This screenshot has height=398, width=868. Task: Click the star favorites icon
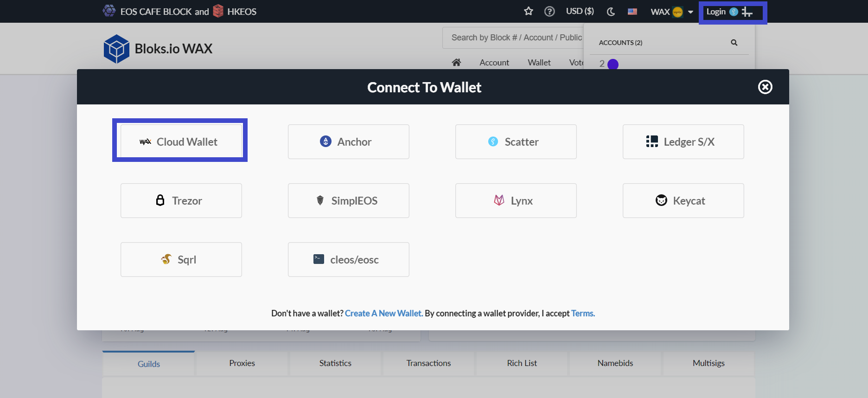[x=529, y=11]
